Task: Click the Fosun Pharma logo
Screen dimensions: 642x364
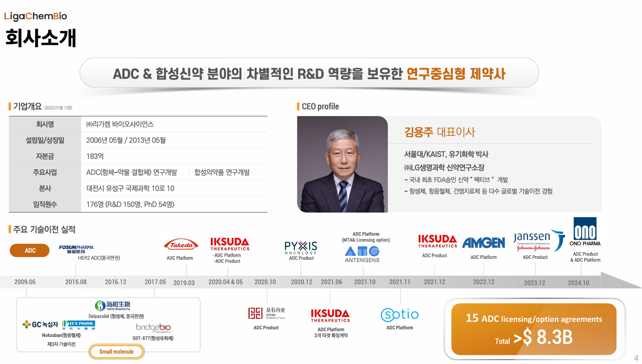Action: [76, 249]
